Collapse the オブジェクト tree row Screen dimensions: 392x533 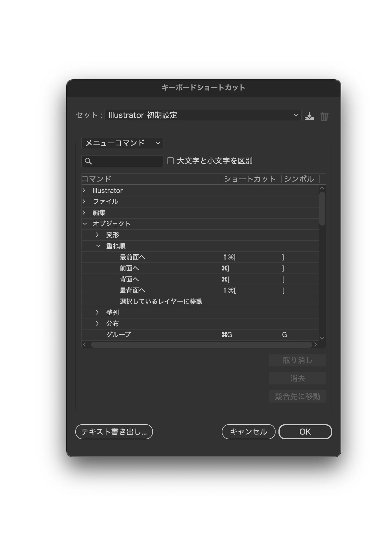coord(85,224)
